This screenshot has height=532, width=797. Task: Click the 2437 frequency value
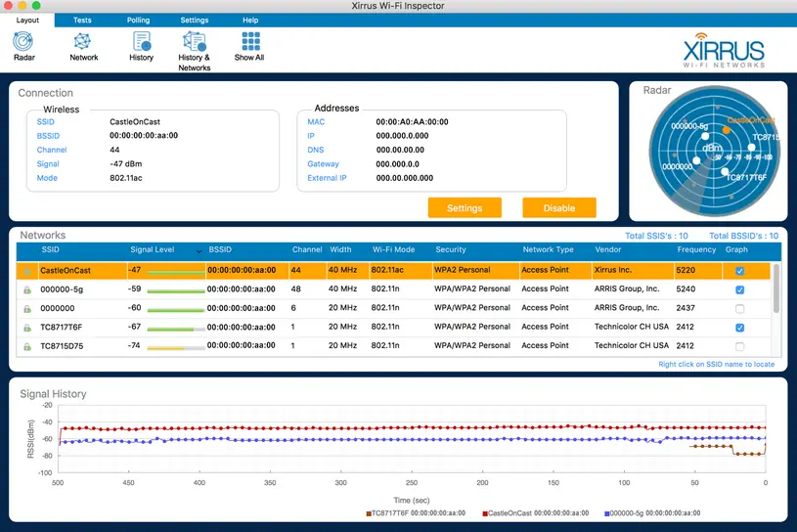pos(686,308)
